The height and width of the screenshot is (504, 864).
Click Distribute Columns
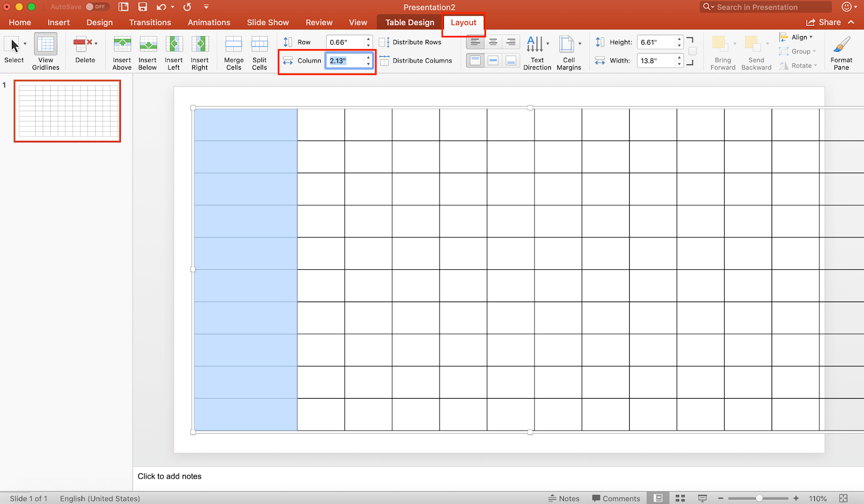coord(416,60)
